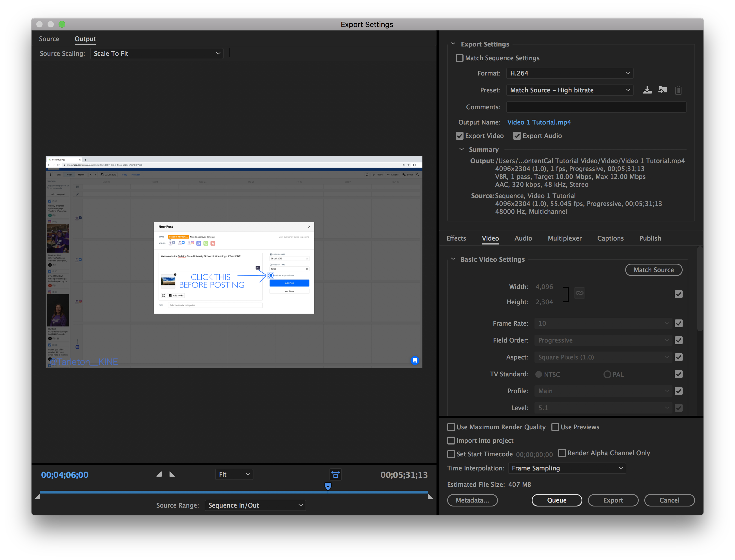
Task: Click the Match Source button
Action: [x=653, y=270]
